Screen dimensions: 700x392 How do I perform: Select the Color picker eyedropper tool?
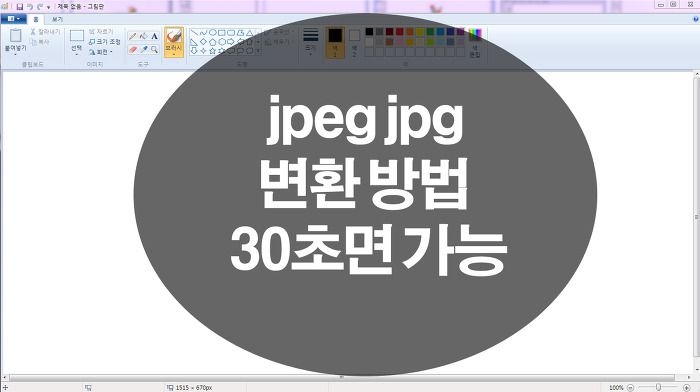[x=143, y=49]
